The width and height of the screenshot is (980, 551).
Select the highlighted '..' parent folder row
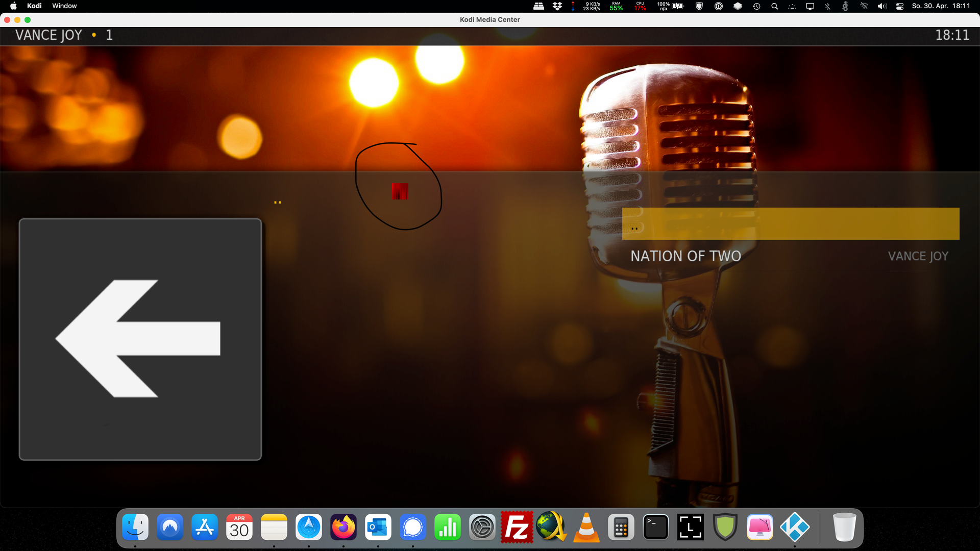pos(791,223)
